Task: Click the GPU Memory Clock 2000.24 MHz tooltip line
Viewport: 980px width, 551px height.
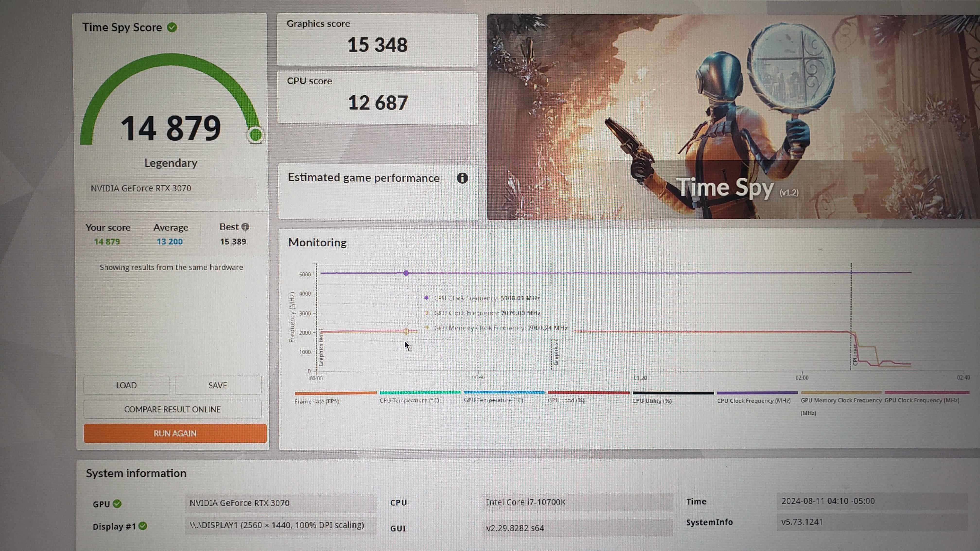Action: click(x=496, y=328)
